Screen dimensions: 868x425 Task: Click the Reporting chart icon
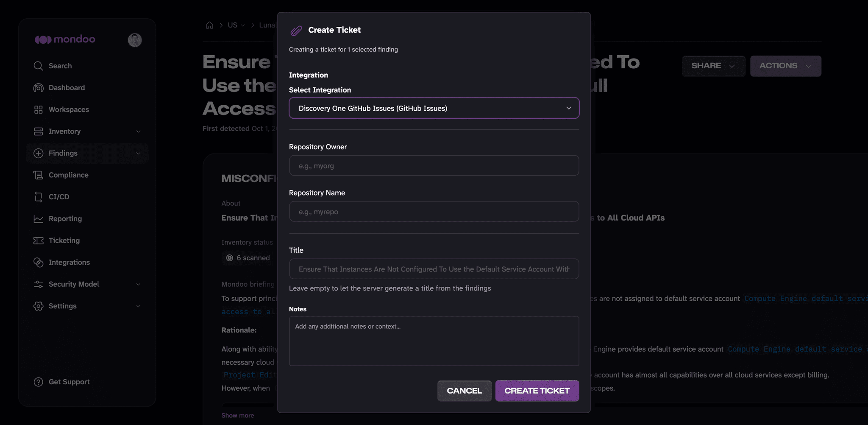pyautogui.click(x=38, y=219)
